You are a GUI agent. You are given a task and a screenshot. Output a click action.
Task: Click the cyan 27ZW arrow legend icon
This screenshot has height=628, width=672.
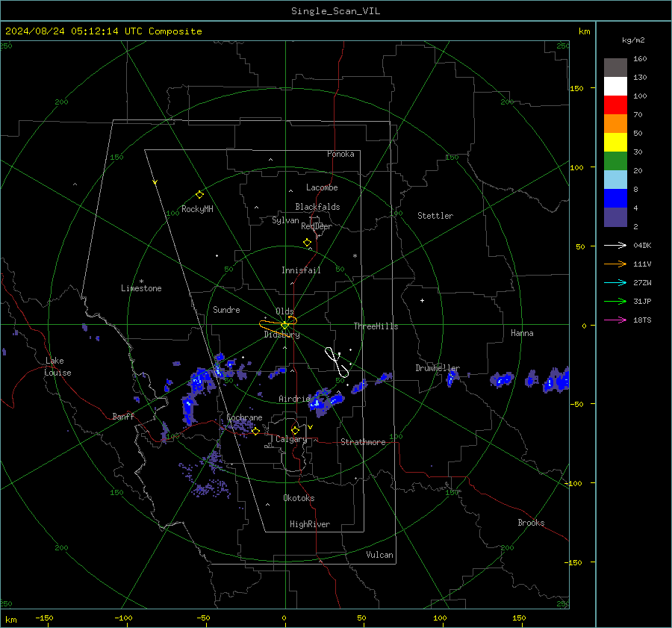[615, 282]
